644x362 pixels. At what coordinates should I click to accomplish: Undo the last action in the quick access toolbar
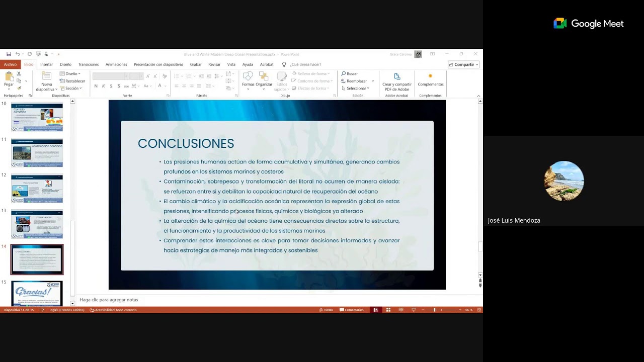(x=17, y=54)
